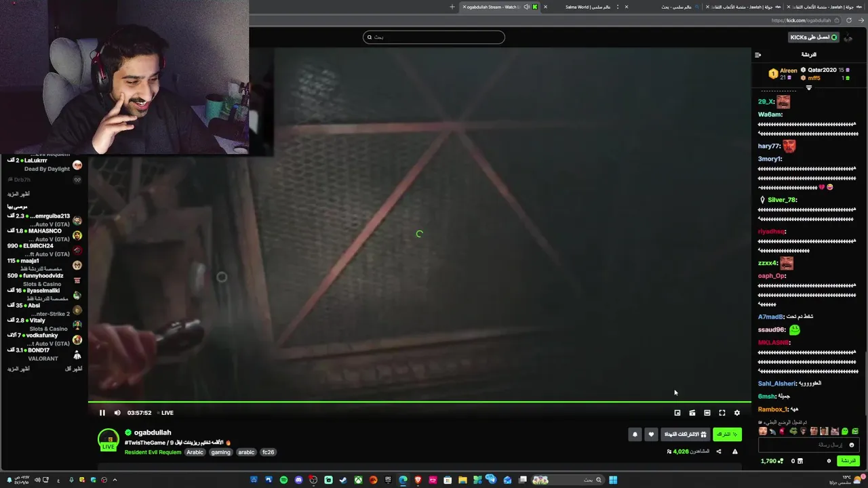Expand the chat leaderboard dropdown arrow

pos(808,87)
